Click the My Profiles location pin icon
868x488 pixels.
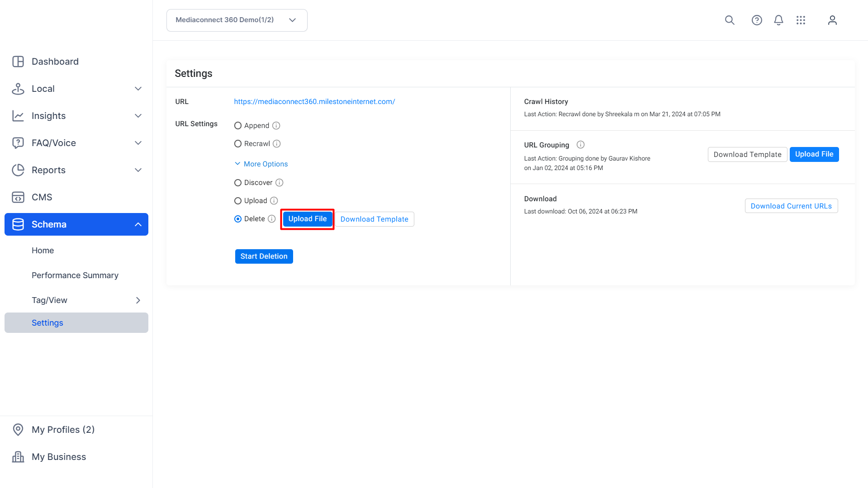pos(18,430)
